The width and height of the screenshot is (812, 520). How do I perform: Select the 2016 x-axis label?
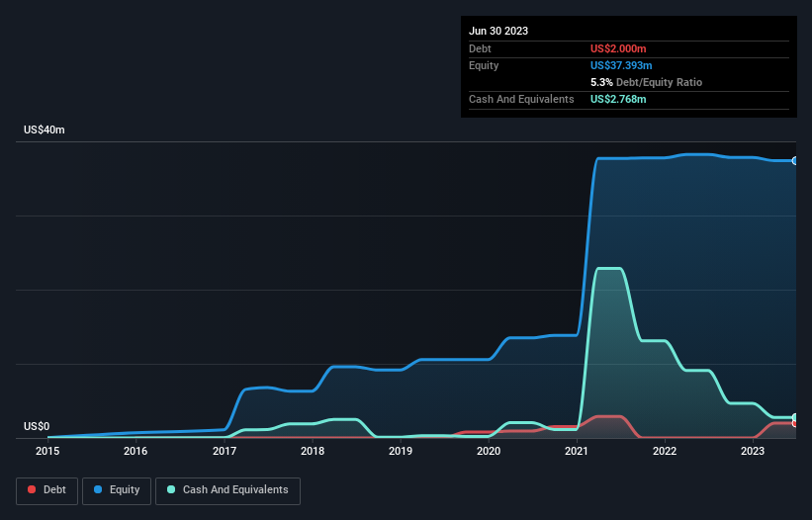[x=135, y=451]
